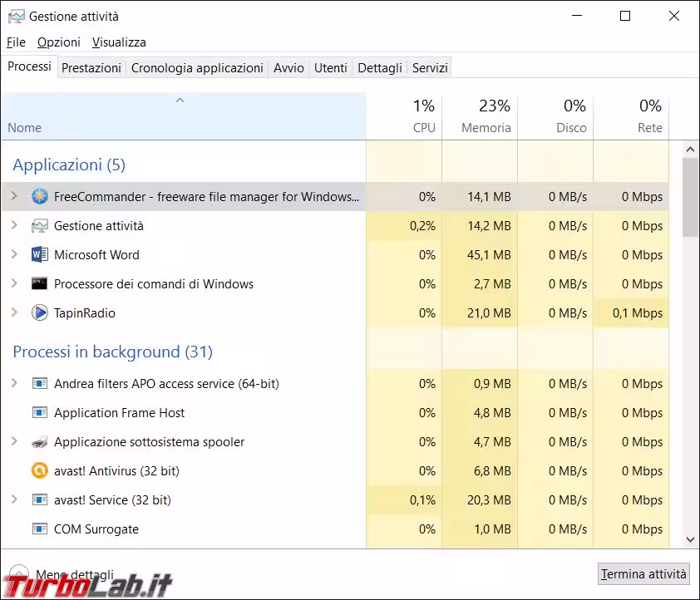Expand Andrea filters APO access service

[14, 383]
